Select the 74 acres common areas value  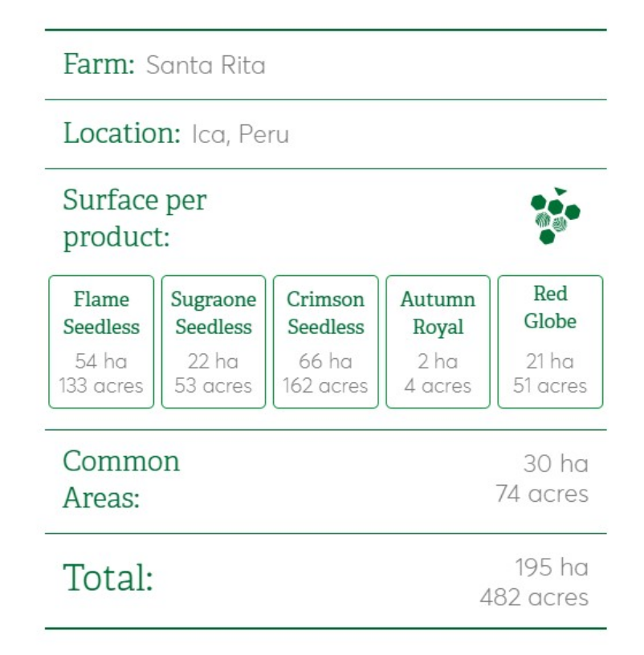[542, 494]
